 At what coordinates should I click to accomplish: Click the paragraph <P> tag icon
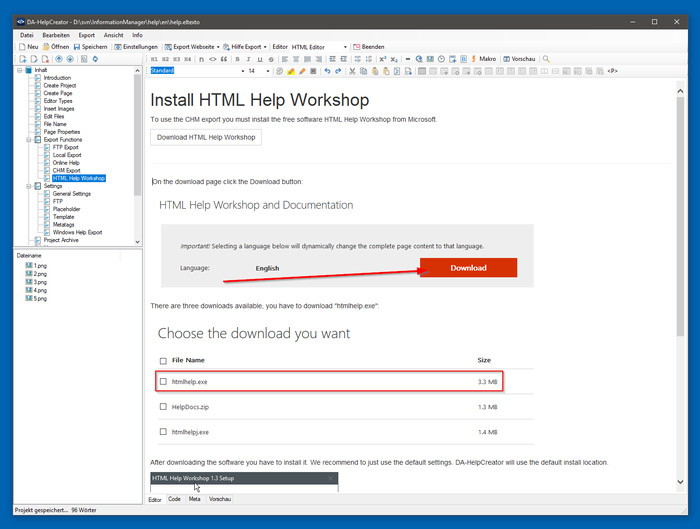click(612, 71)
